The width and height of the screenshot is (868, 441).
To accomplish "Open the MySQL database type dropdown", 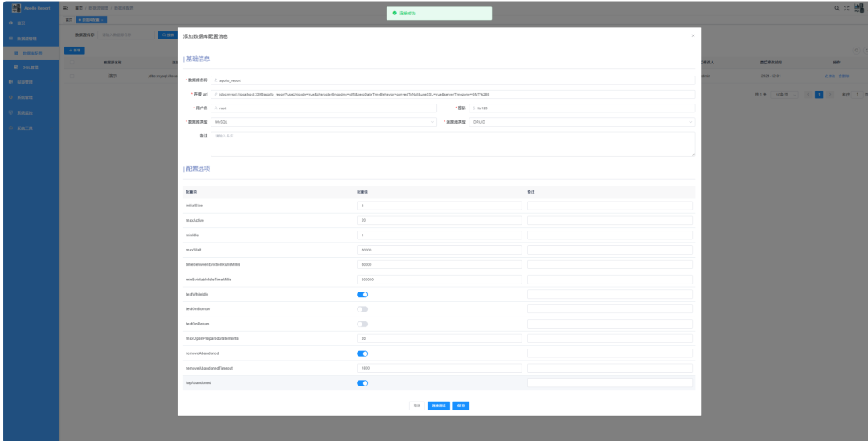I will (324, 122).
